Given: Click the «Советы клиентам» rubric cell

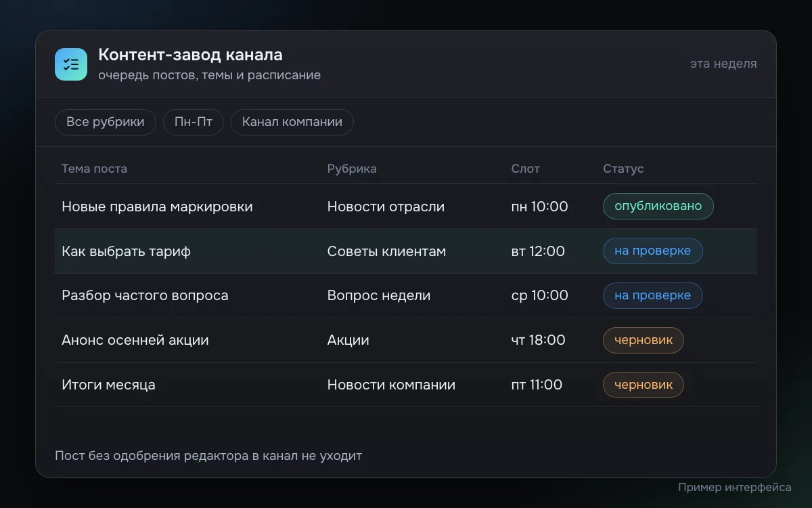Looking at the screenshot, I should (x=386, y=251).
